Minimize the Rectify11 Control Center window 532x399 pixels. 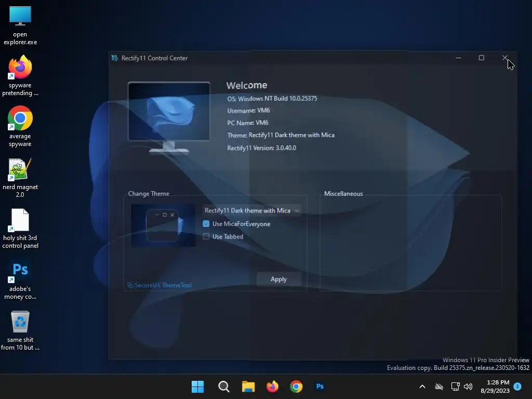(x=458, y=58)
